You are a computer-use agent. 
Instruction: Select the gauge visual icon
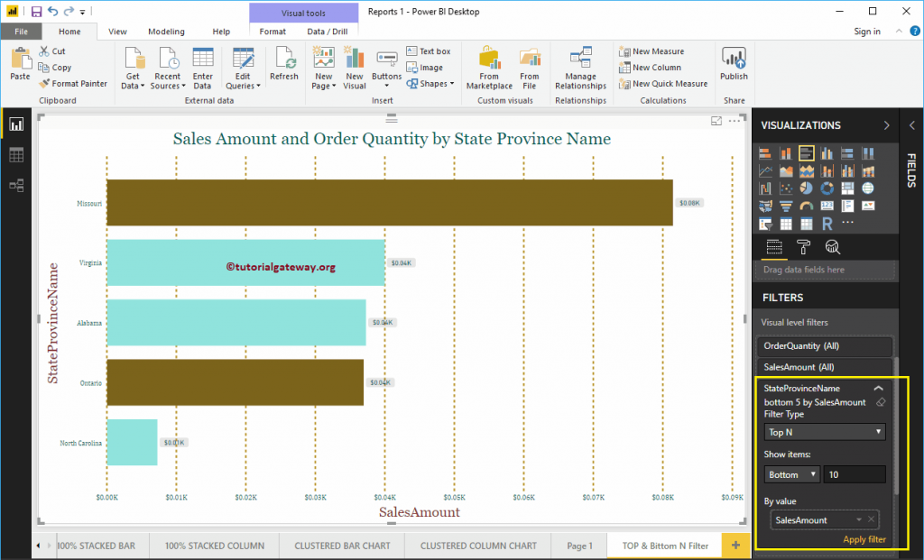click(807, 206)
